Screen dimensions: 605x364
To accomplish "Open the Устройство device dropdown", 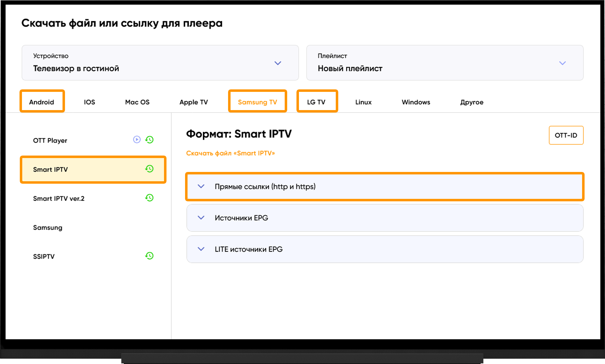I will (x=160, y=63).
